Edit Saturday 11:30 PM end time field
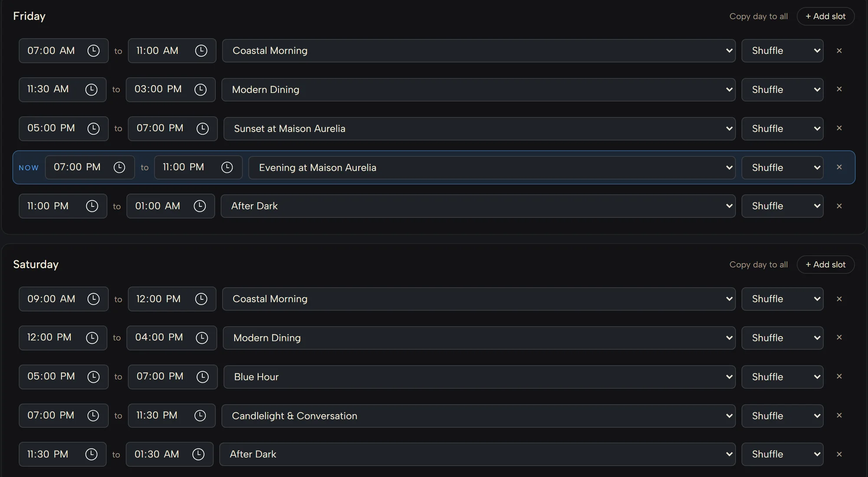This screenshot has height=477, width=868. tap(172, 416)
